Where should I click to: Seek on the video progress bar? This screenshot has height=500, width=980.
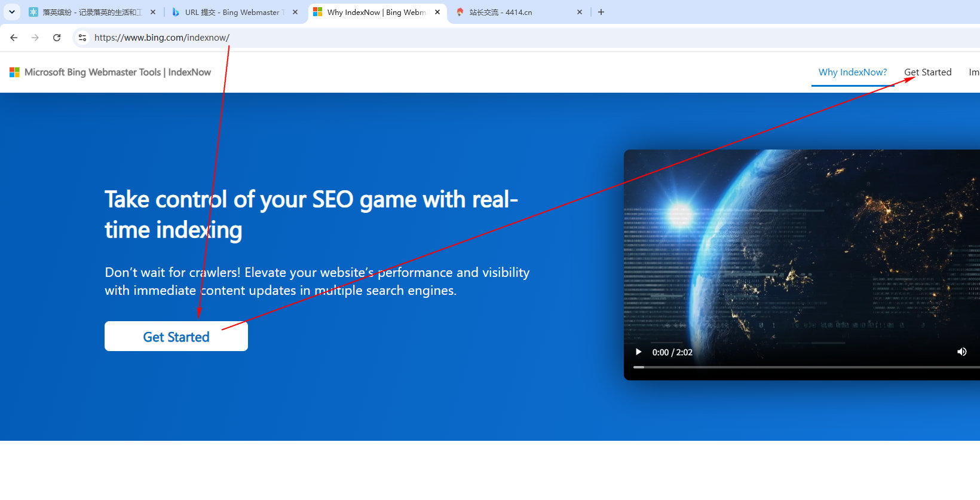[x=807, y=367]
